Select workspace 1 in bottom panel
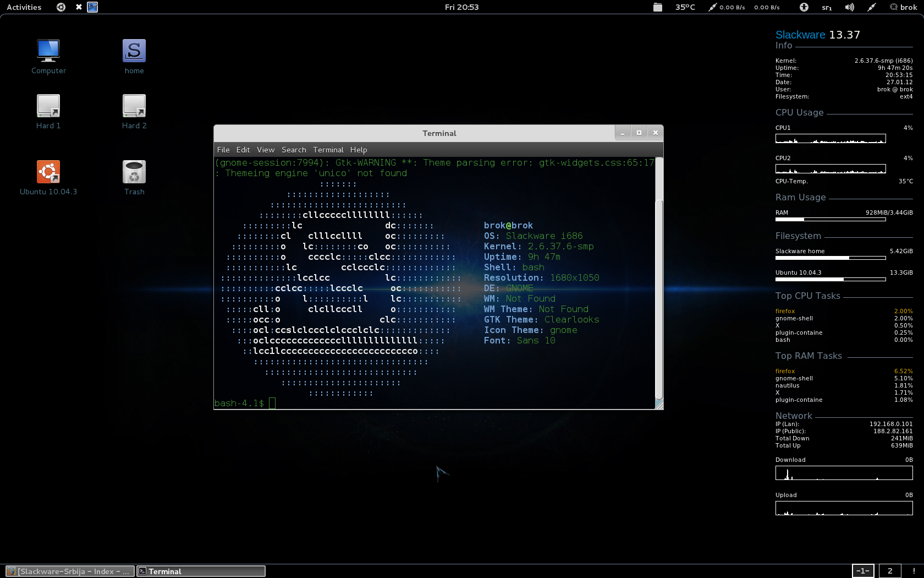 (x=862, y=571)
